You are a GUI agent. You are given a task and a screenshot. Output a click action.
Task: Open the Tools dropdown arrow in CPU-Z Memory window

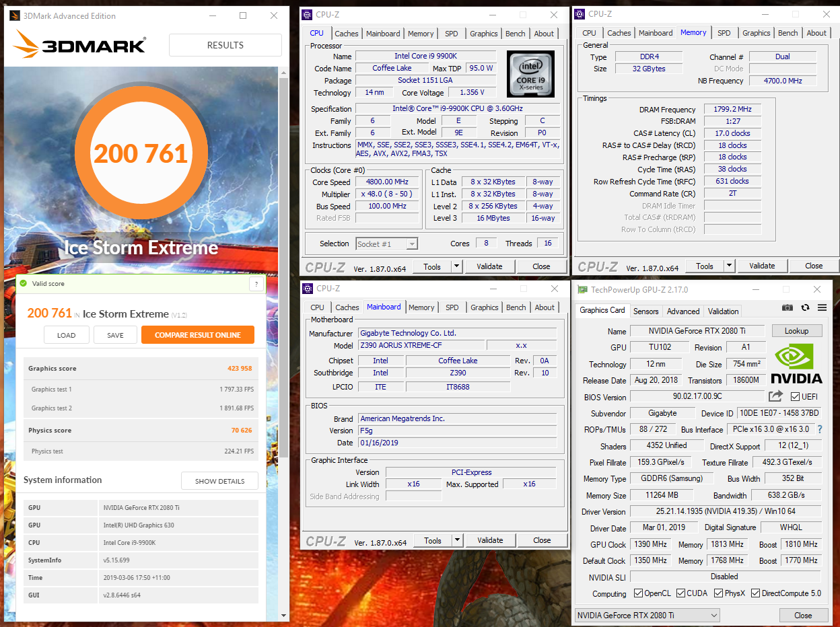(729, 266)
